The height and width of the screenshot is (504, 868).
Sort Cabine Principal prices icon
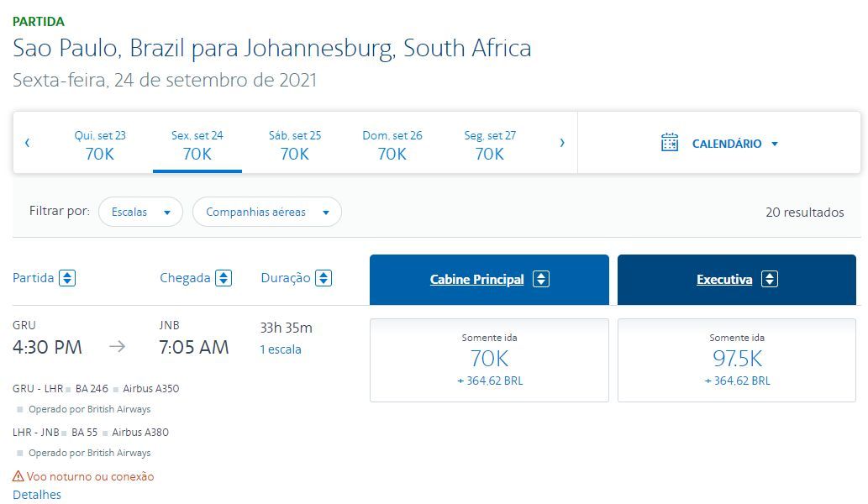[x=541, y=279]
